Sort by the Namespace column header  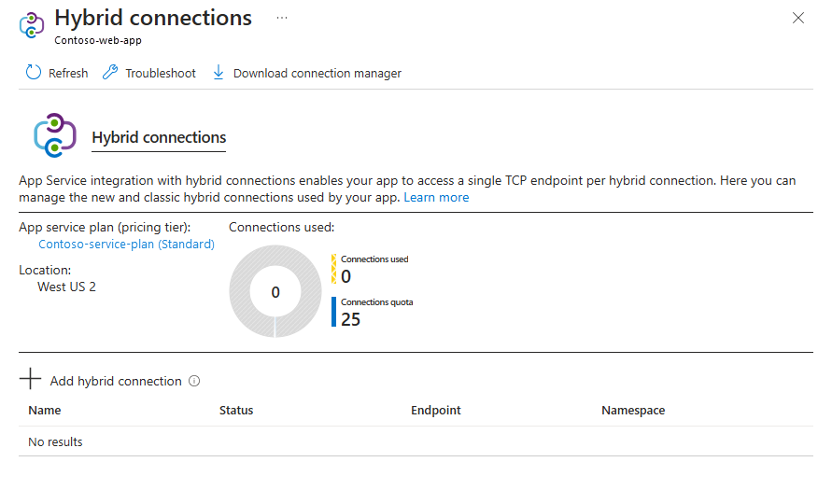coord(633,411)
